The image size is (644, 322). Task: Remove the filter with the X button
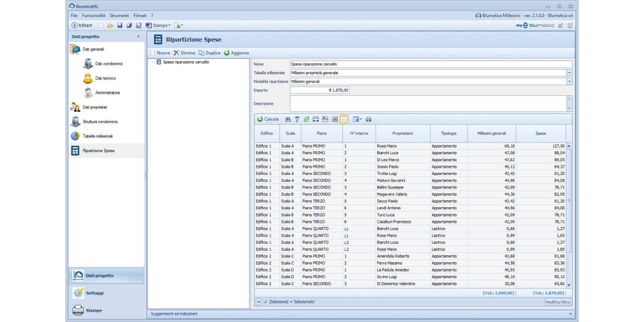[258, 302]
